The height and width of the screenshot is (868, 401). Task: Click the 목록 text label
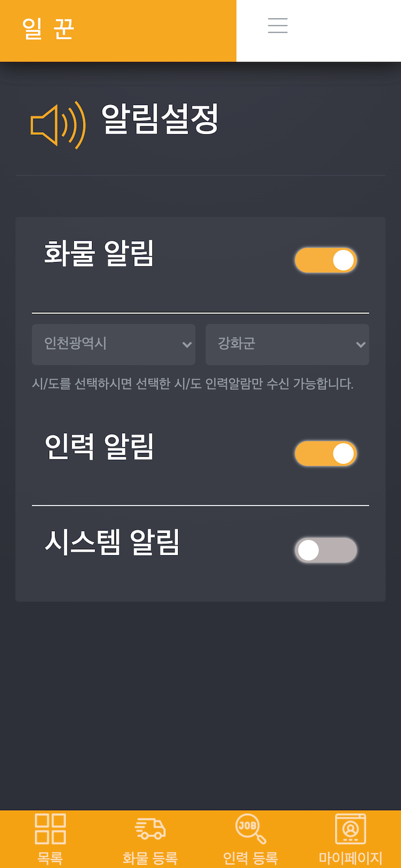click(50, 858)
